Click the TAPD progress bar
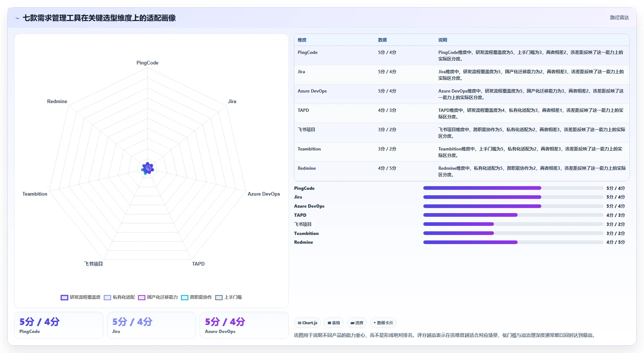The height and width of the screenshot is (353, 644). (513, 215)
